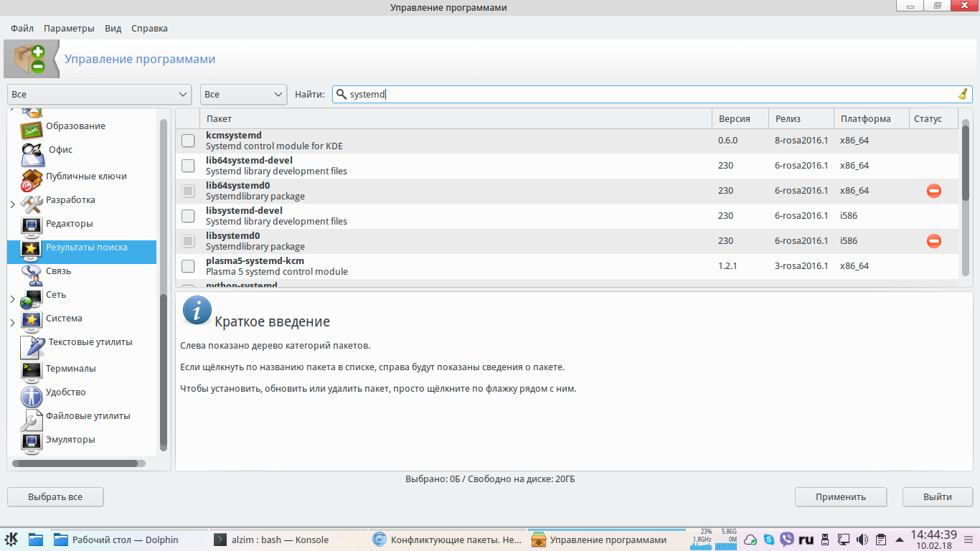Viewport: 980px width, 551px height.
Task: Mark plasma5-systemd-kcm for installation
Action: pos(188,266)
